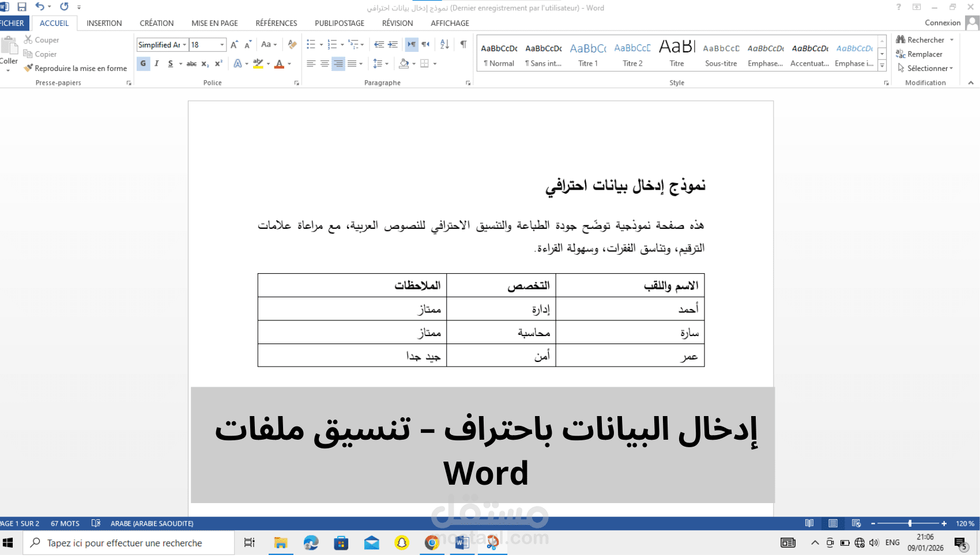Screen dimensions: 980x559
Task: Click Remplacer button
Action: click(x=919, y=54)
